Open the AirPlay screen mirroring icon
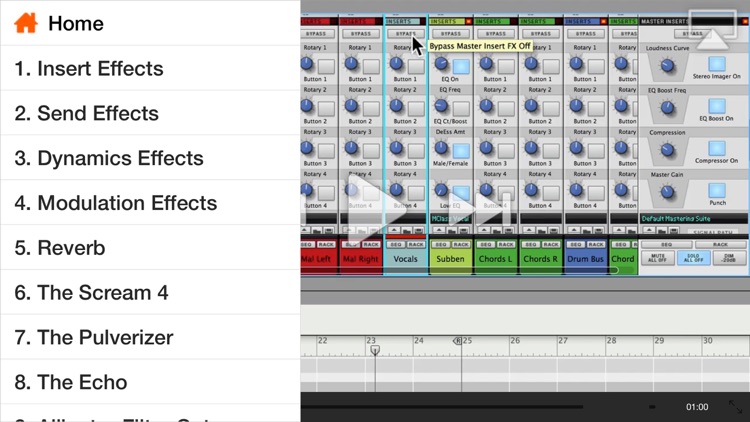 (x=713, y=30)
